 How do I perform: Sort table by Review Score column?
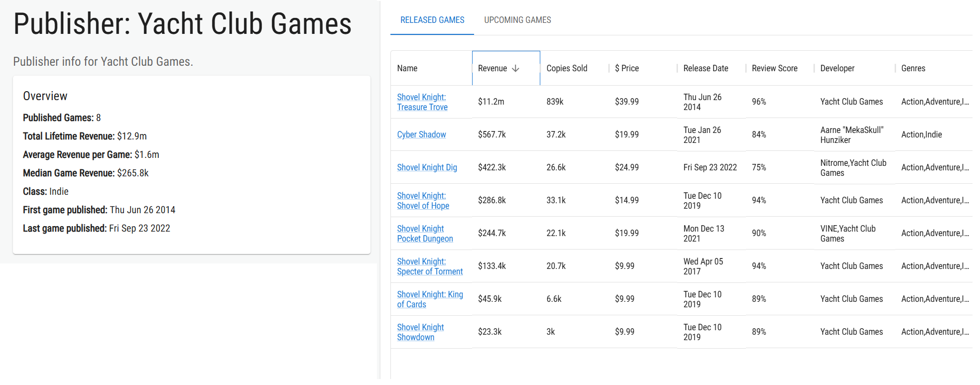(780, 68)
